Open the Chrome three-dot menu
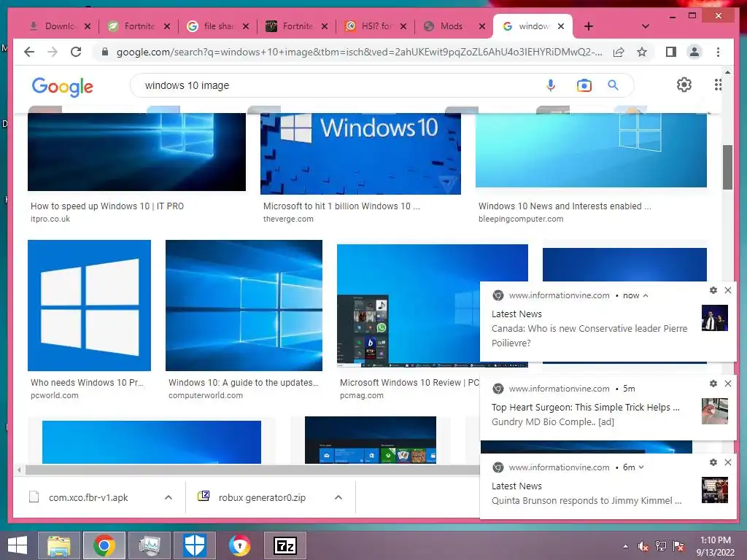 (x=718, y=52)
